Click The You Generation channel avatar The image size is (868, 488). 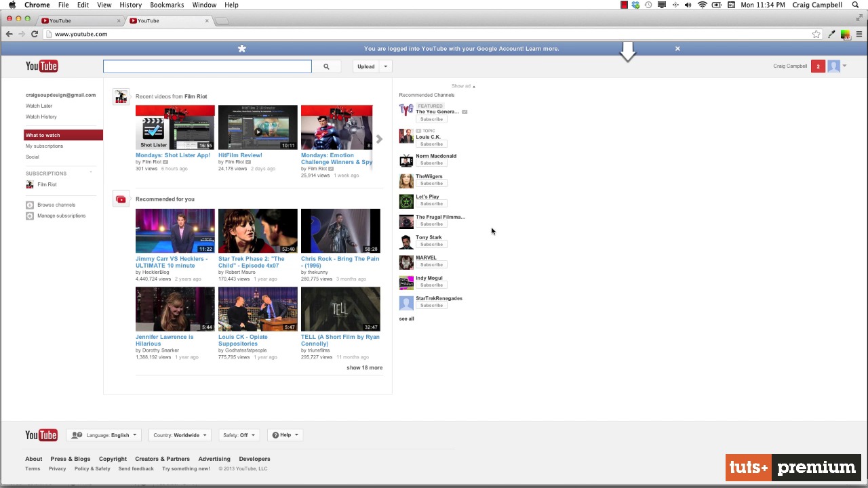(406, 110)
